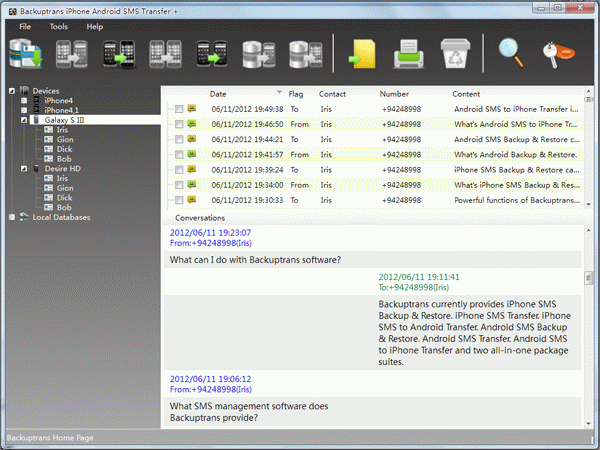
Task: Click the timestamp 2012/06/11 19:11:41
Action: pyautogui.click(x=419, y=277)
